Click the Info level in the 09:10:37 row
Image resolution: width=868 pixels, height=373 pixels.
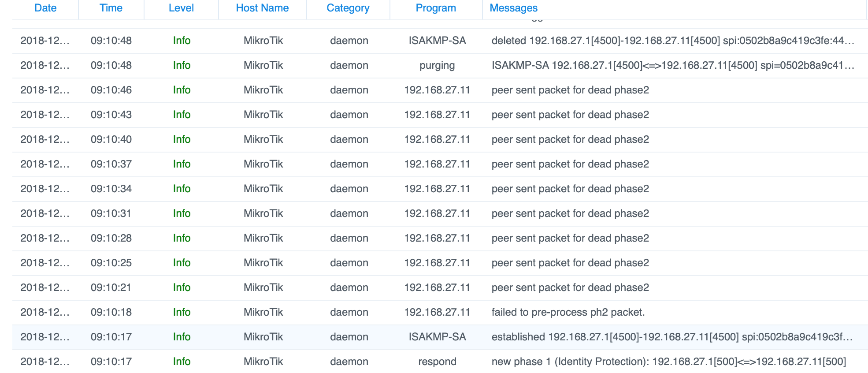click(x=182, y=164)
